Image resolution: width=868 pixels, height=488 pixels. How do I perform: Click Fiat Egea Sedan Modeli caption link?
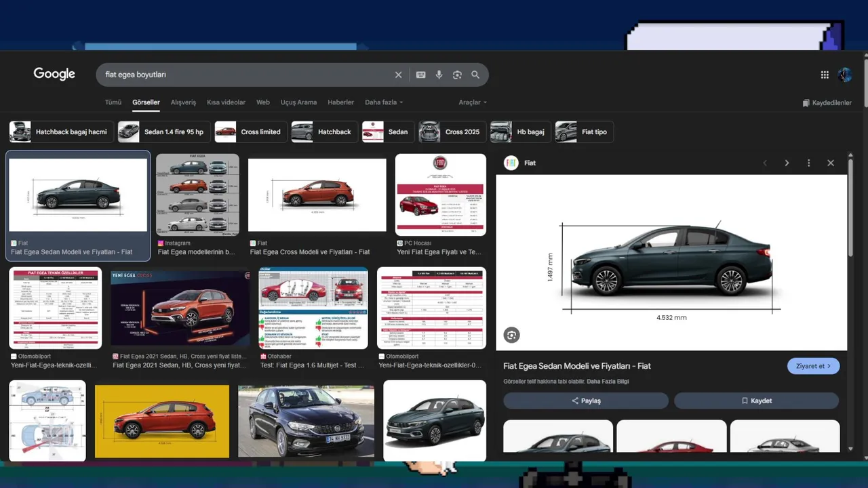click(x=72, y=252)
